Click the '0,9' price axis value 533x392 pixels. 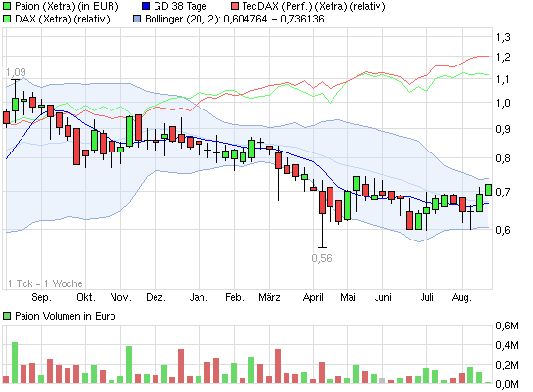click(503, 129)
